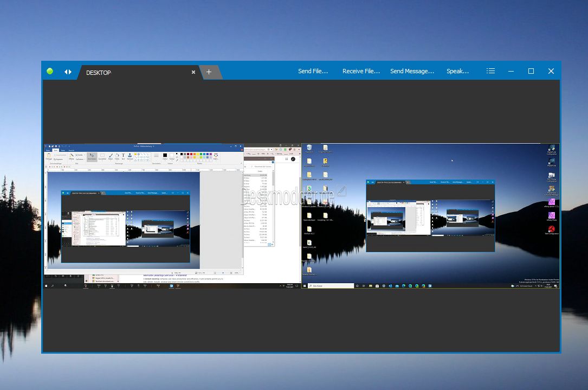
Task: Open the list menu icon in title bar
Action: click(490, 71)
